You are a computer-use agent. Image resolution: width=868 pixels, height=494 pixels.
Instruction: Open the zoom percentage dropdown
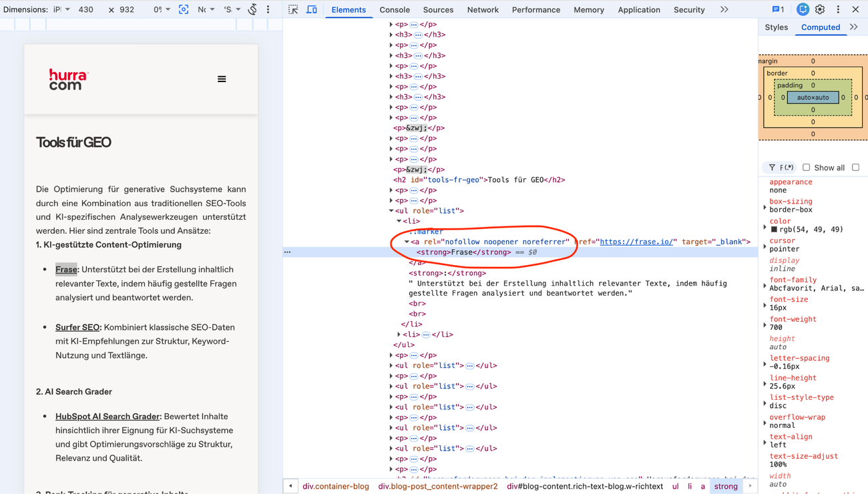pyautogui.click(x=162, y=9)
